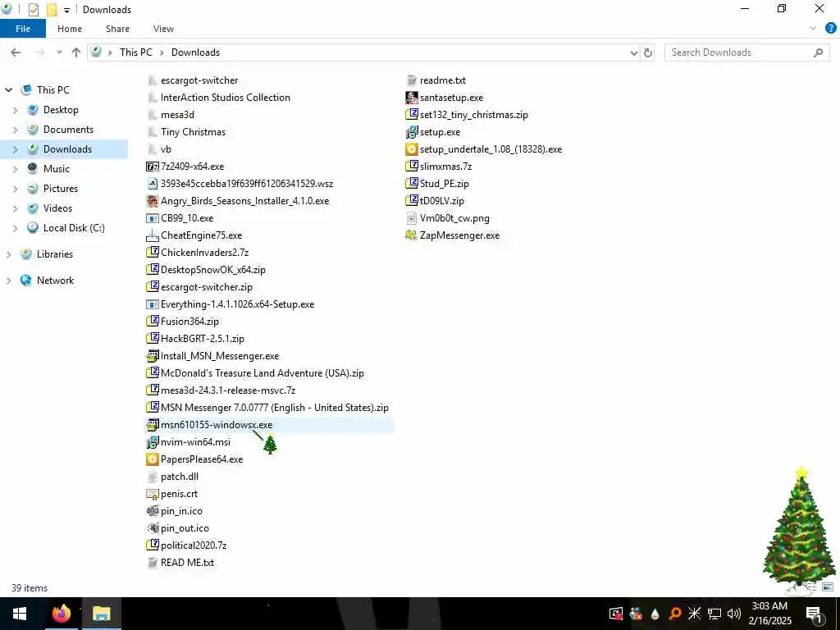
Task: Select the santasetup.exe icon
Action: coord(412,98)
